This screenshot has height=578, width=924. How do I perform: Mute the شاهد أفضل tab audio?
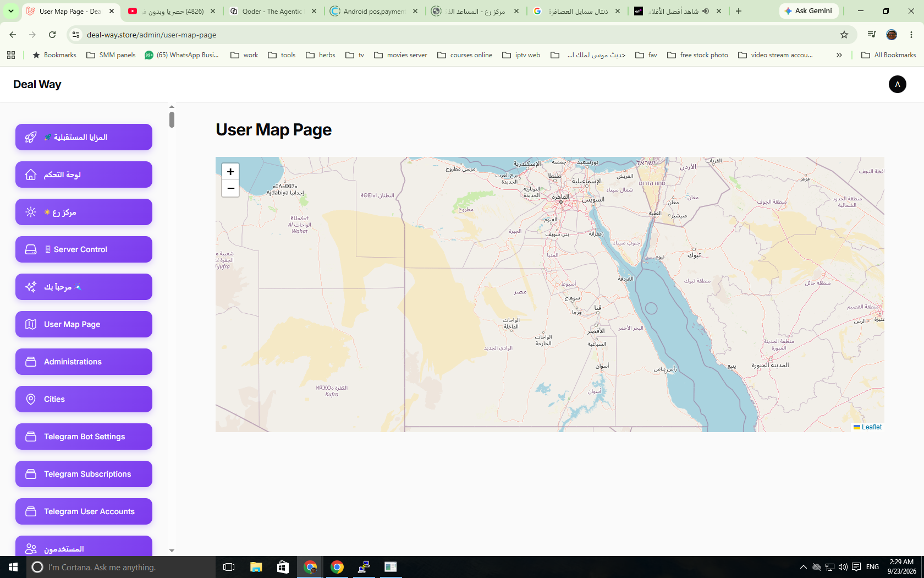pyautogui.click(x=706, y=11)
